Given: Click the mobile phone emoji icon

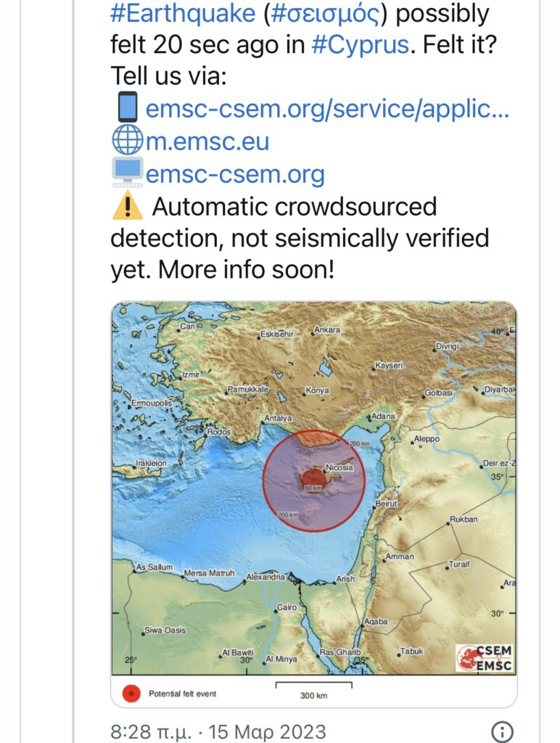Looking at the screenshot, I should click(128, 107).
